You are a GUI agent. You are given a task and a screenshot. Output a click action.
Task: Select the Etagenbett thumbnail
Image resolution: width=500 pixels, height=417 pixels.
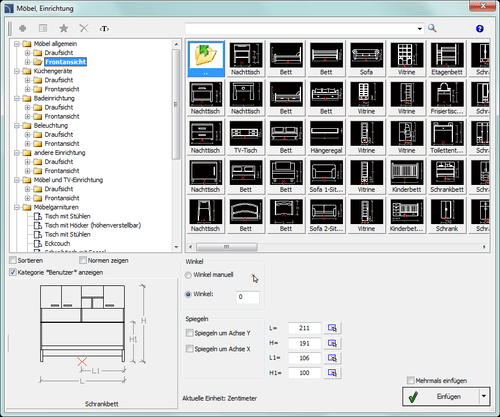(447, 59)
